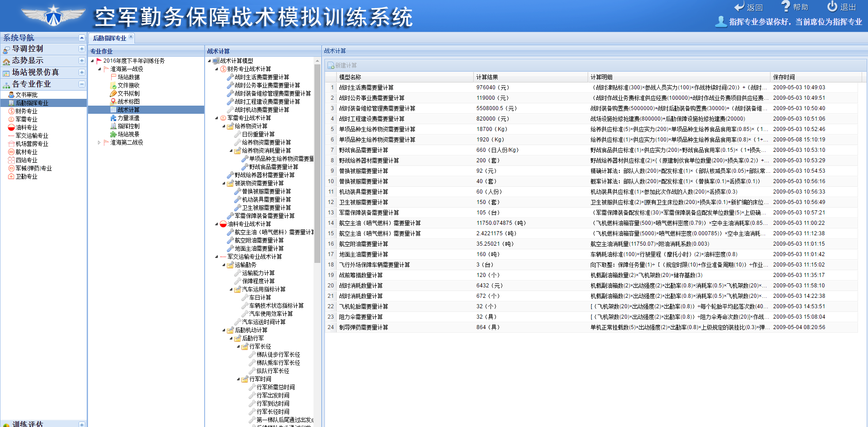868x427 pixels.
Task: Select the 文书审批 person icon
Action: 11,95
